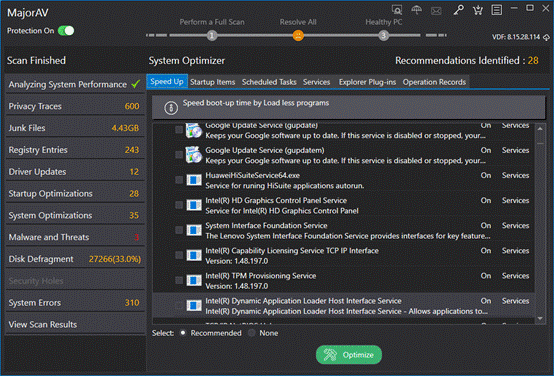Click Intel HD Graphics Control Panel Service icon

(x=194, y=205)
